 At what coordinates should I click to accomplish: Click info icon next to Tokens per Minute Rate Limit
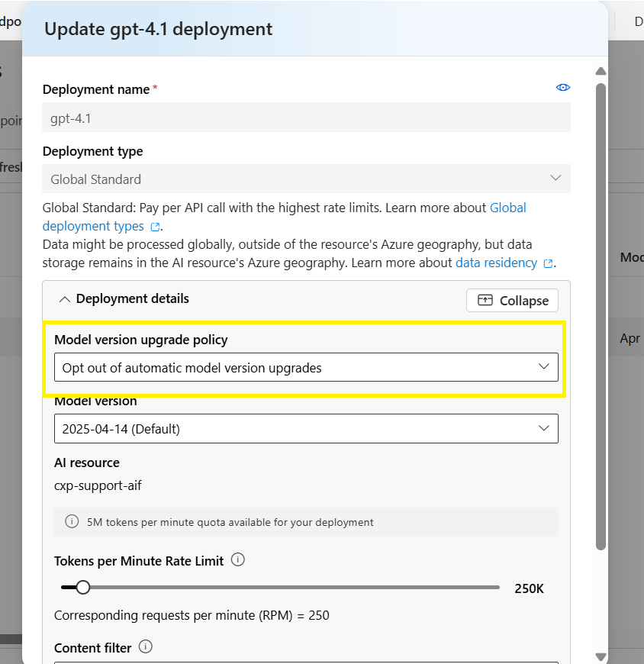pos(238,560)
